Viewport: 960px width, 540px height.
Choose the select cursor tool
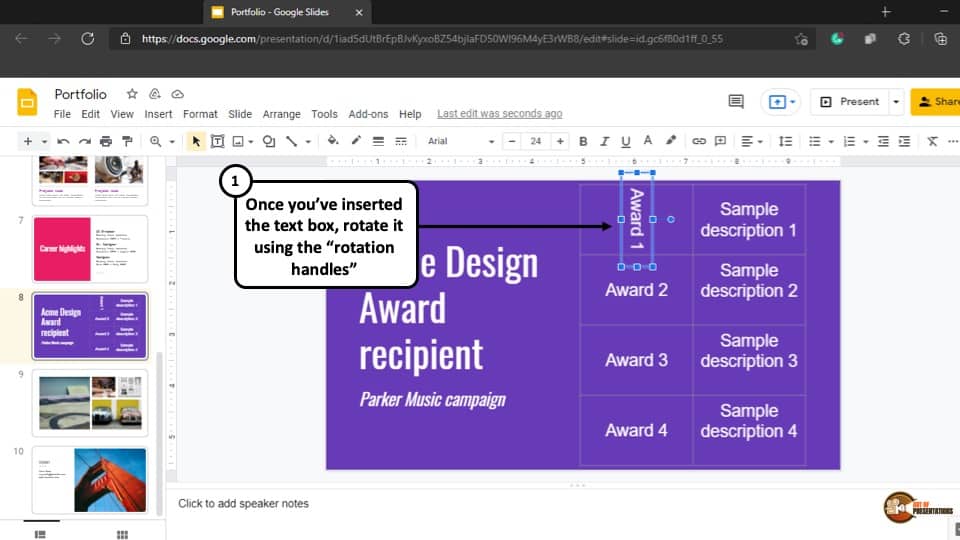pyautogui.click(x=196, y=141)
